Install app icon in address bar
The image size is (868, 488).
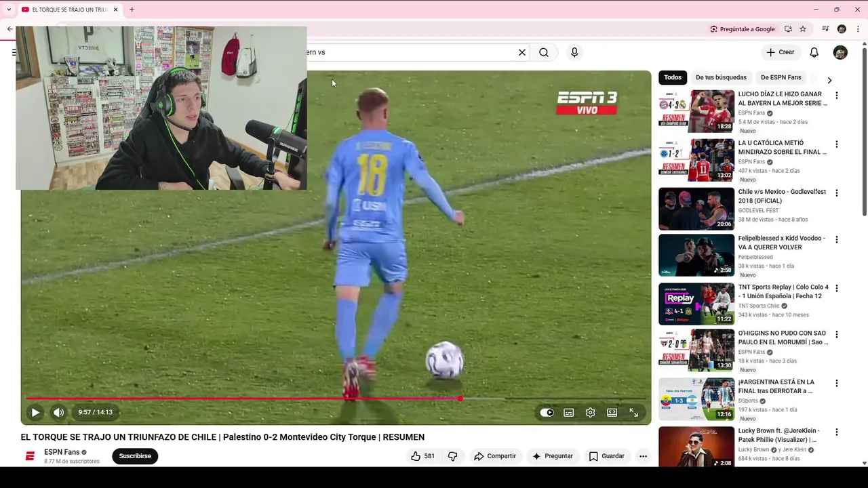[x=788, y=29]
